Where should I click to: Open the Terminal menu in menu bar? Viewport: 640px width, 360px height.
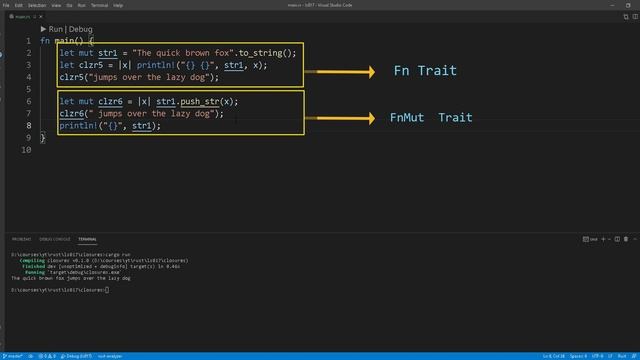point(99,5)
